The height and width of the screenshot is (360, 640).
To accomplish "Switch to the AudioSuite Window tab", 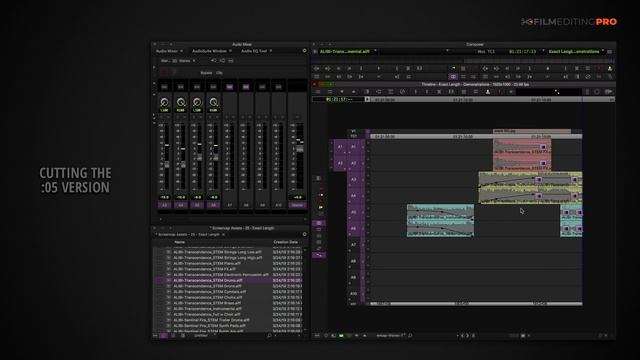I will [209, 51].
